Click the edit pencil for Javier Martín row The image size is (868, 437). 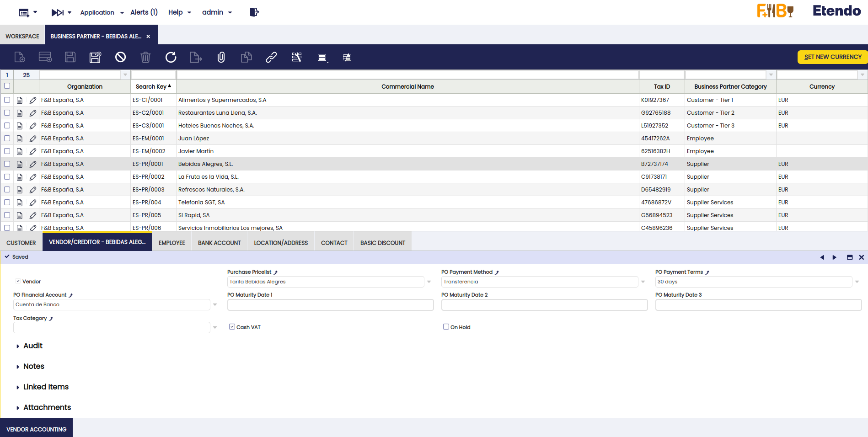(33, 151)
